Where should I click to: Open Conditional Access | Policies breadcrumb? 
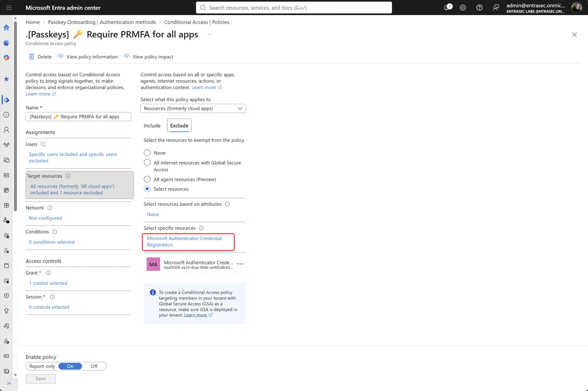click(x=197, y=22)
